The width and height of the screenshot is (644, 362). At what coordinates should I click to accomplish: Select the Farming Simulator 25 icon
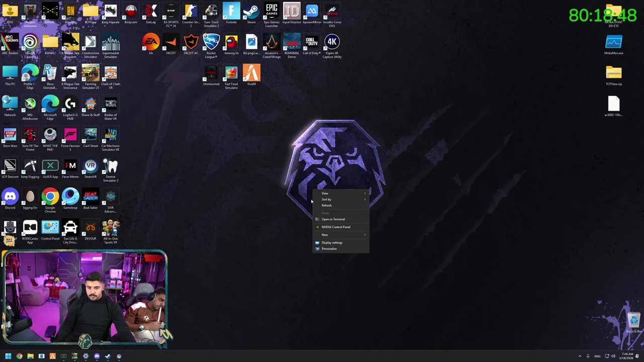tap(91, 77)
